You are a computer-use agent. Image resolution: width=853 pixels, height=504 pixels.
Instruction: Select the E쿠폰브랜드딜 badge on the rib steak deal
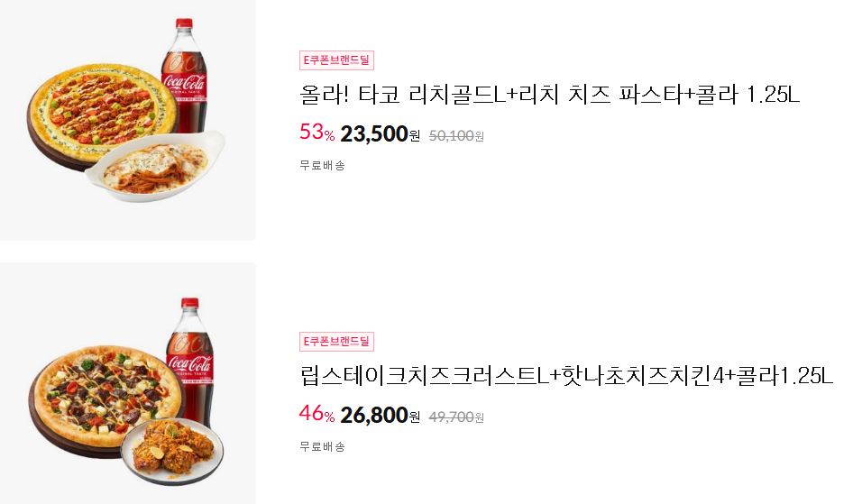336,342
